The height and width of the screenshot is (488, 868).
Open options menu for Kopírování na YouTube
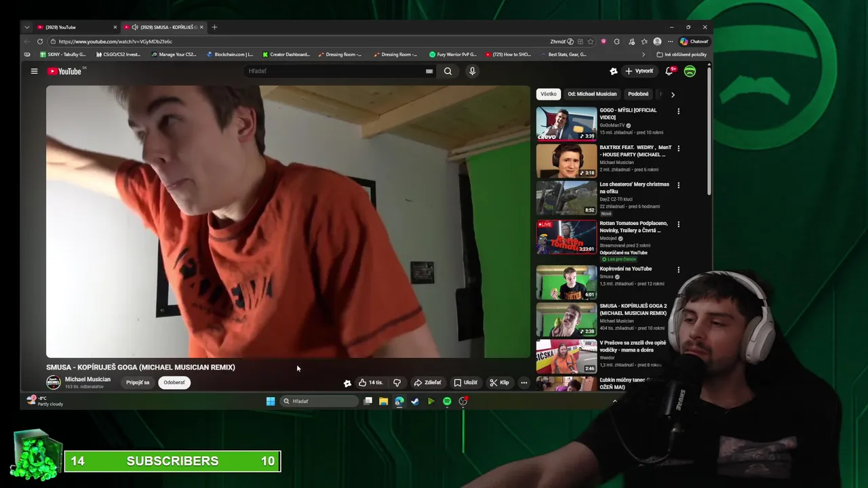(x=678, y=270)
